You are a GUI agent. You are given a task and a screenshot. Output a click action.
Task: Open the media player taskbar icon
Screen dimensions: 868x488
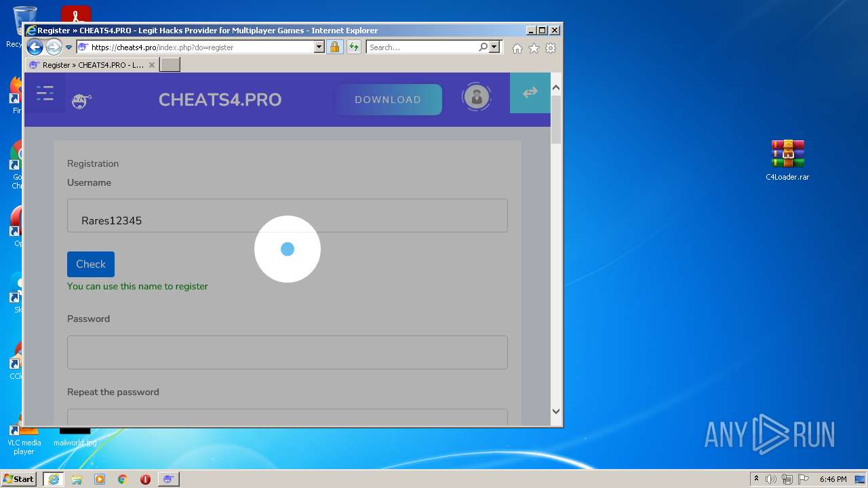pos(100,479)
